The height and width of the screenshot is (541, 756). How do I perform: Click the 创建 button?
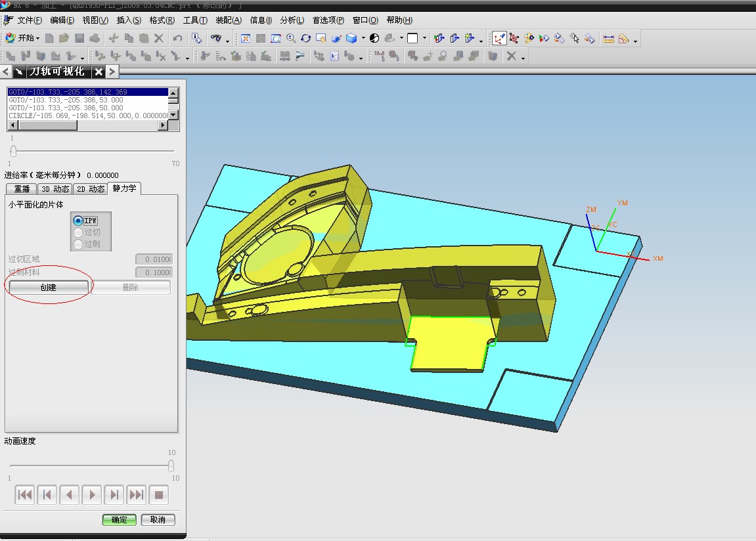(49, 287)
